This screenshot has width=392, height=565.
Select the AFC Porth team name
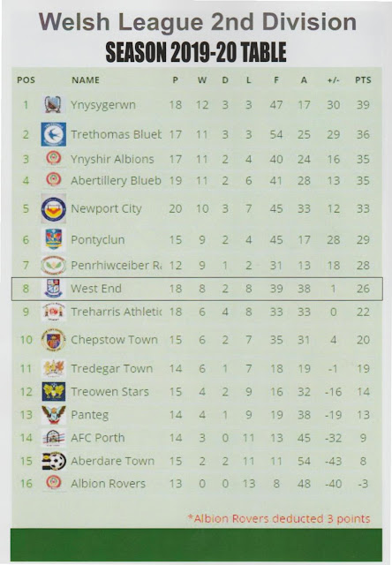98,438
